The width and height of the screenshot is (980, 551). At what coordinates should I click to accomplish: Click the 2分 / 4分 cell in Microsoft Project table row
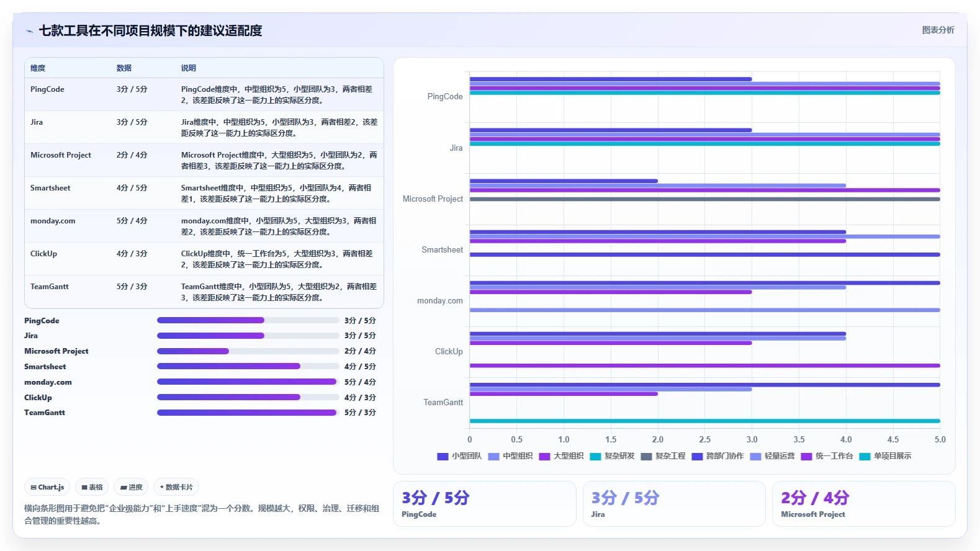click(132, 155)
